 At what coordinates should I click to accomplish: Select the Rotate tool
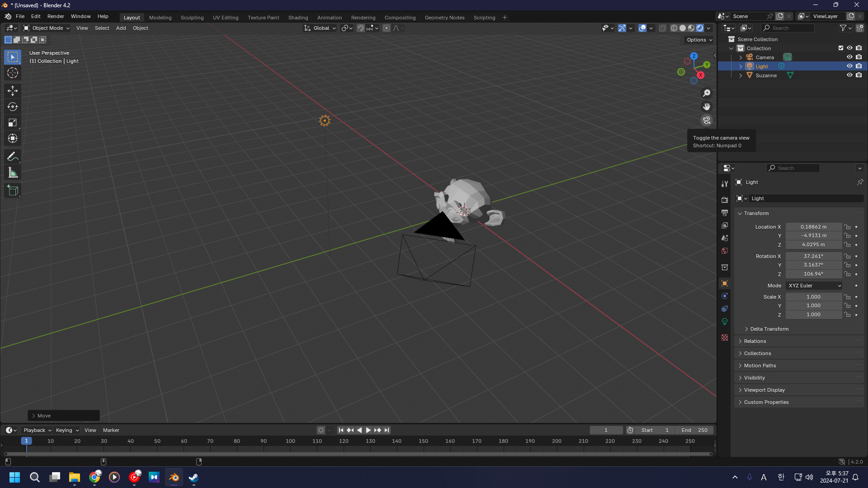tap(13, 107)
